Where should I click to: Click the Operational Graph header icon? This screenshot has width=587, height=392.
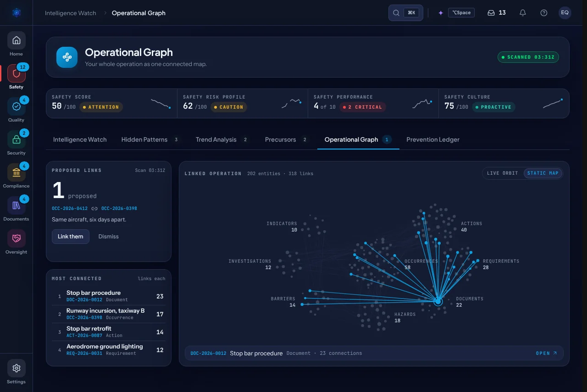(67, 57)
